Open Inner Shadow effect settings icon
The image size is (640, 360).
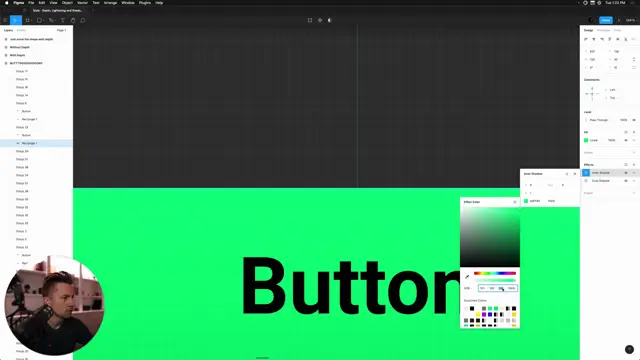click(x=586, y=173)
